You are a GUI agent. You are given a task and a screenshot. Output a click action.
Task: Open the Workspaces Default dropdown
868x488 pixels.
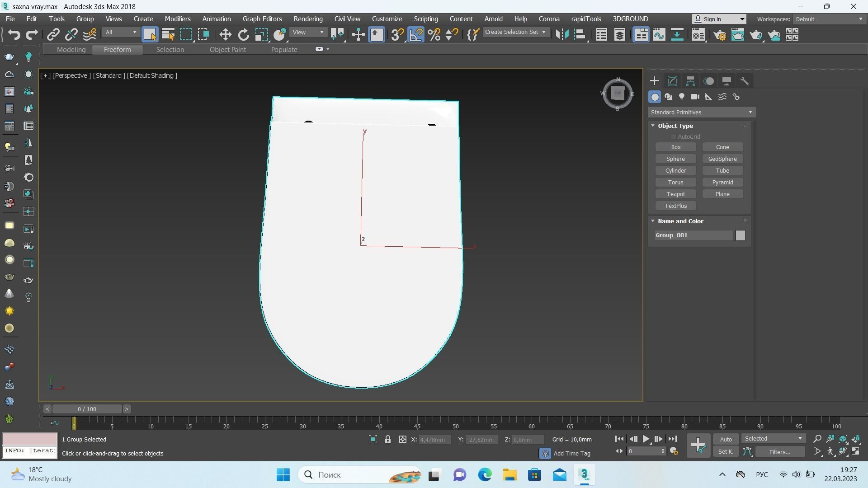(829, 19)
